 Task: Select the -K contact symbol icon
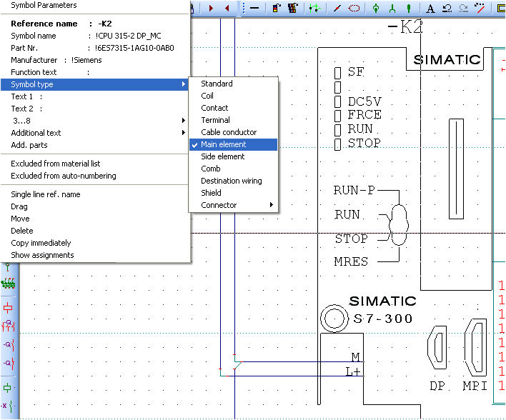[8, 406]
